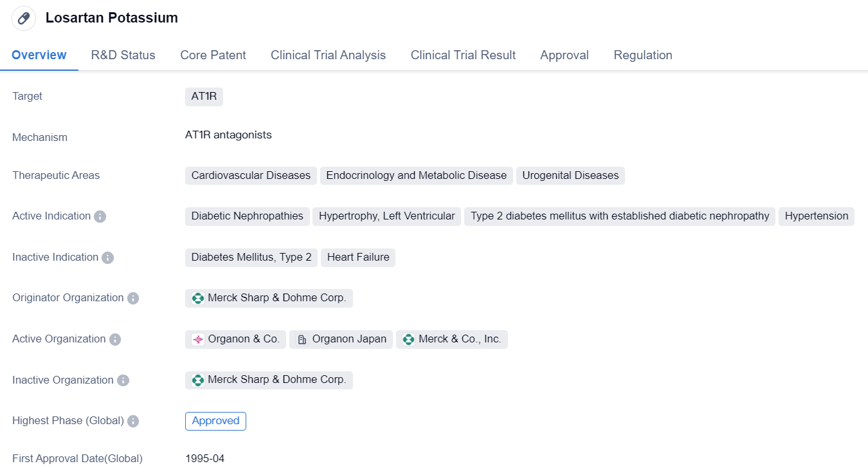Click the AT1R target tag
The image size is (868, 475).
pos(204,97)
